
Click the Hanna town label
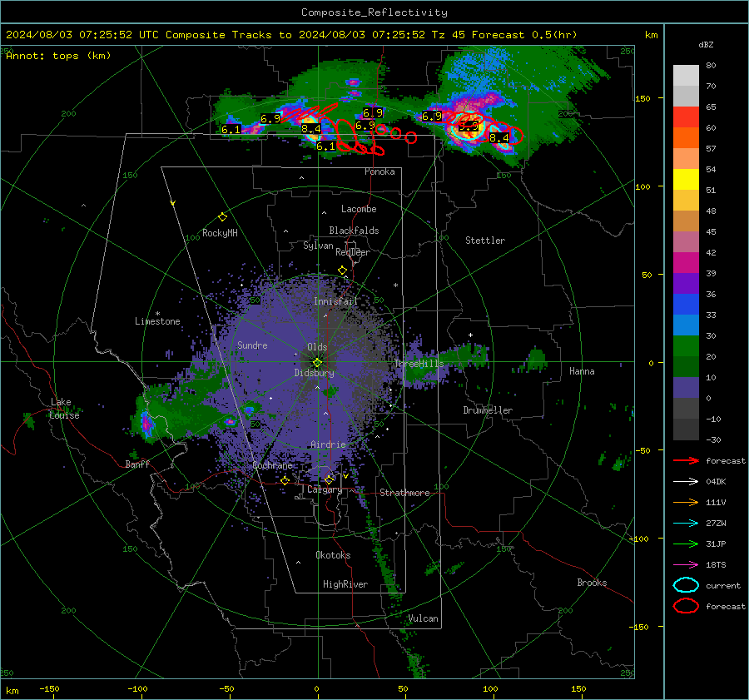[x=582, y=371]
